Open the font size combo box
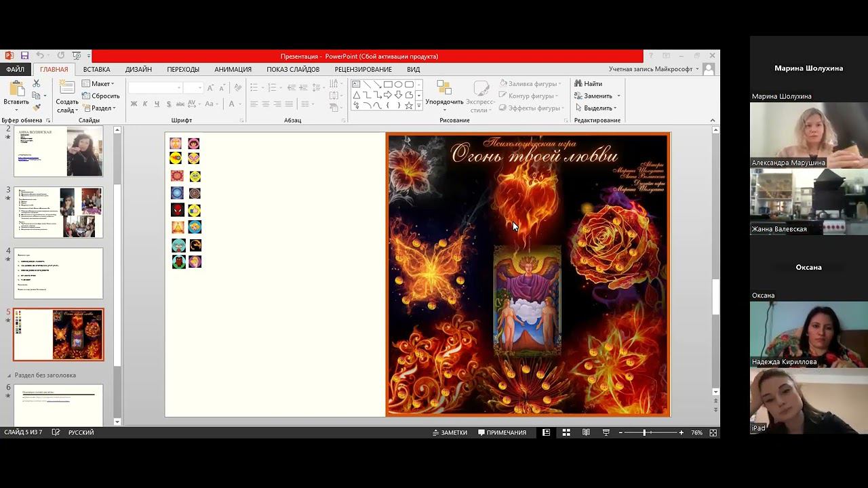 tap(193, 87)
